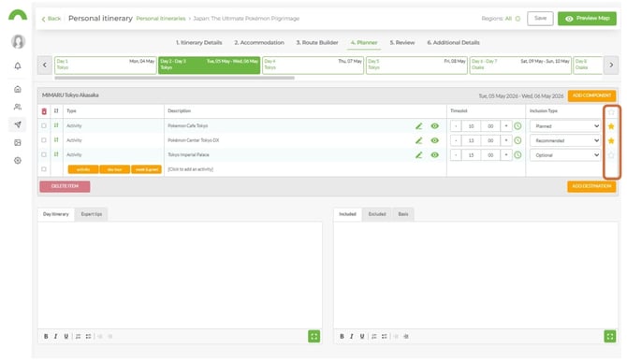Go to the 2. Accommodation step
Screen dimensions: 627x364
click(259, 42)
